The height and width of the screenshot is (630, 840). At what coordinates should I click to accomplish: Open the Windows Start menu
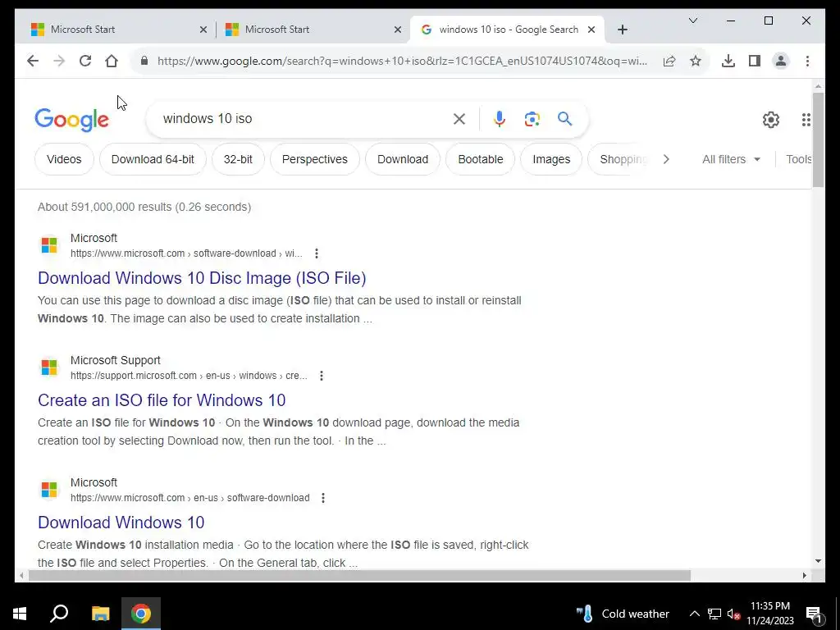(20, 614)
